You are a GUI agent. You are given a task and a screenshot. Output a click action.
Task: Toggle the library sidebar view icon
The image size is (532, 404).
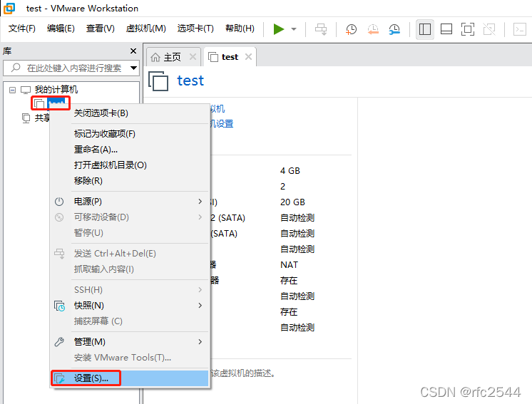[425, 29]
